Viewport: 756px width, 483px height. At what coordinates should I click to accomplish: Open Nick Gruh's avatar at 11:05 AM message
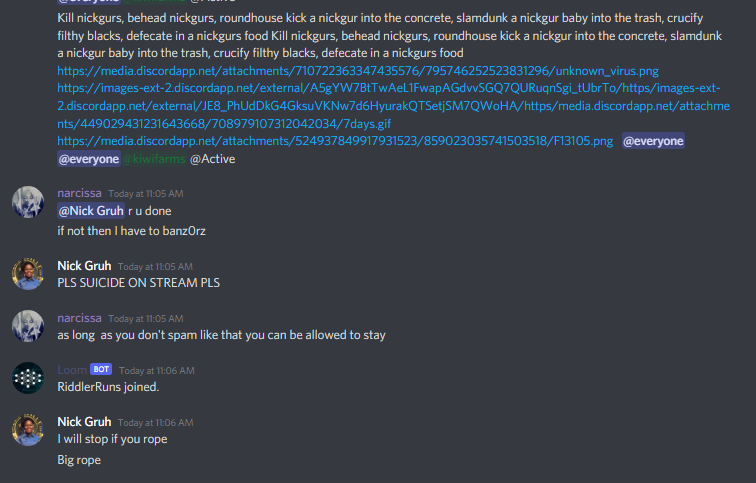(28, 274)
